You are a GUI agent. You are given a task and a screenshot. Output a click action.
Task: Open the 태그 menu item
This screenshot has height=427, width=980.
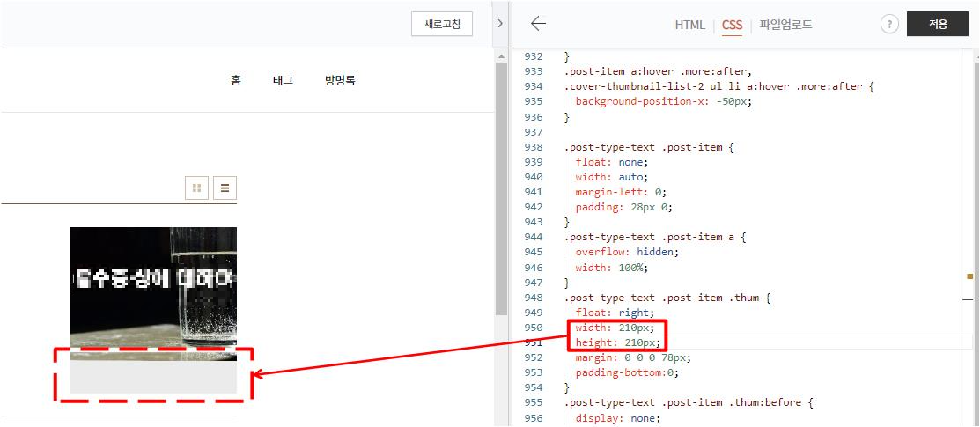click(x=284, y=80)
